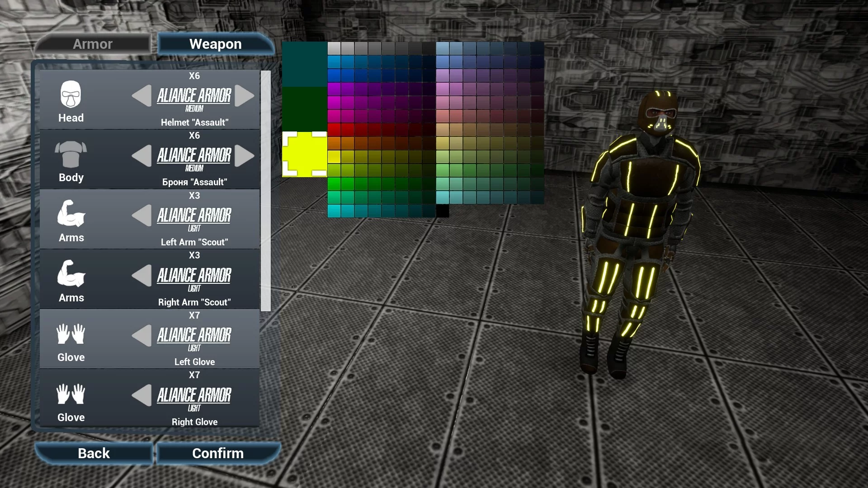Cycle Left Glove with left arrow

pos(142,336)
